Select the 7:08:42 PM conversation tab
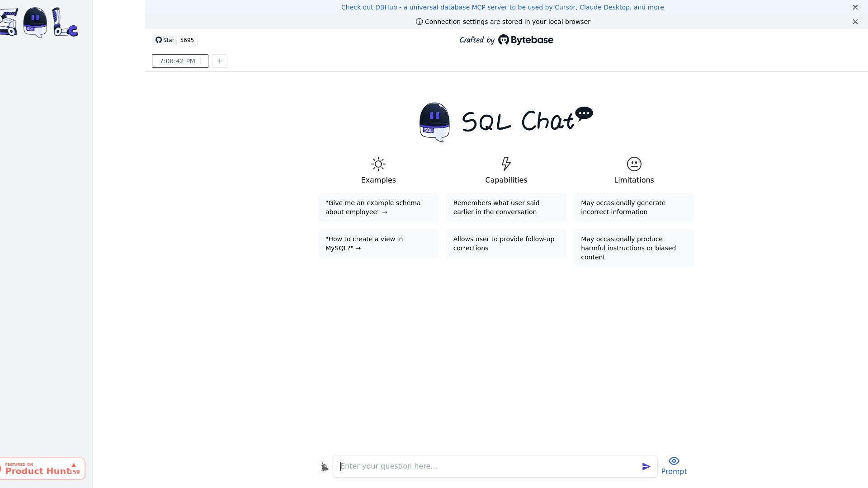 (x=177, y=61)
